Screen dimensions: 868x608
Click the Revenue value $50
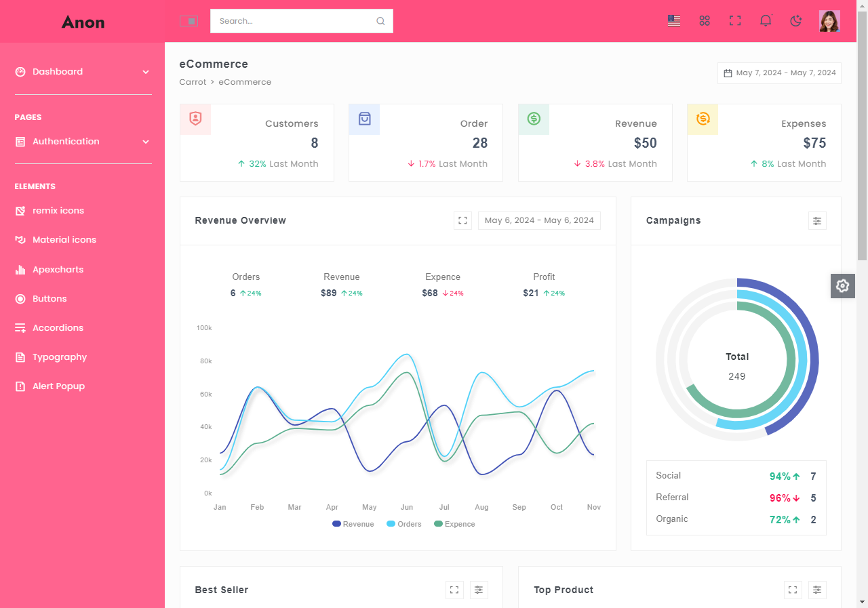[x=646, y=143]
